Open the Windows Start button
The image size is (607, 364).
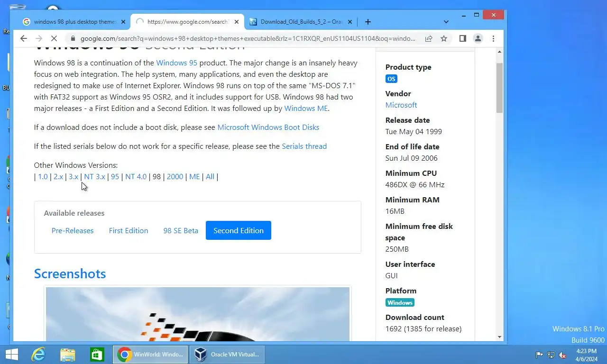click(11, 355)
